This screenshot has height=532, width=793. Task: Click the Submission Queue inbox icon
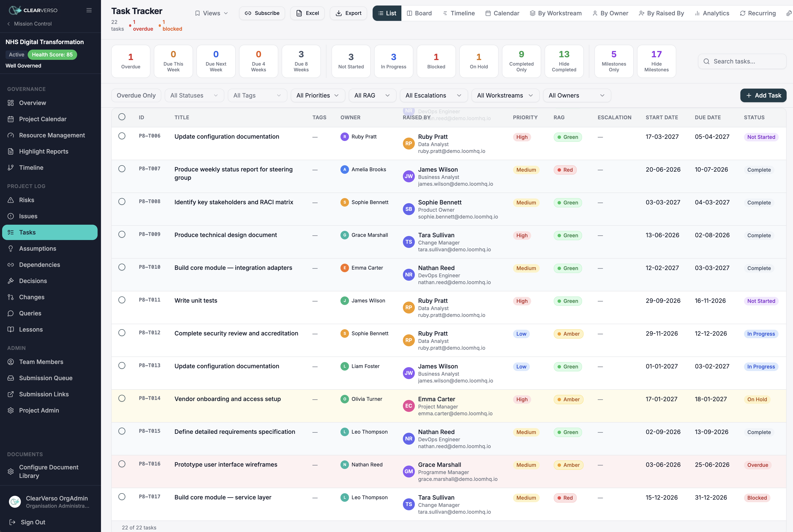pos(11,378)
